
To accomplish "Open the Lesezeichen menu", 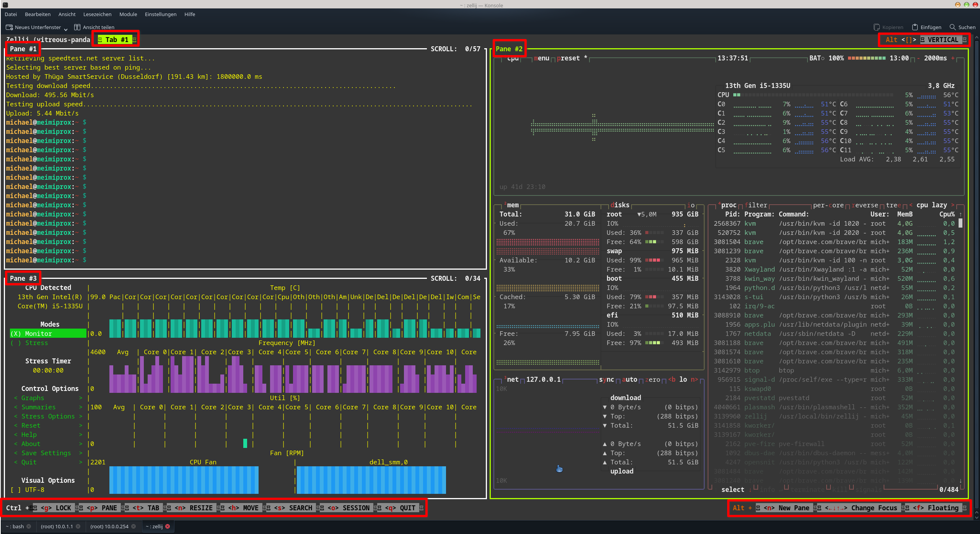I will [x=98, y=14].
